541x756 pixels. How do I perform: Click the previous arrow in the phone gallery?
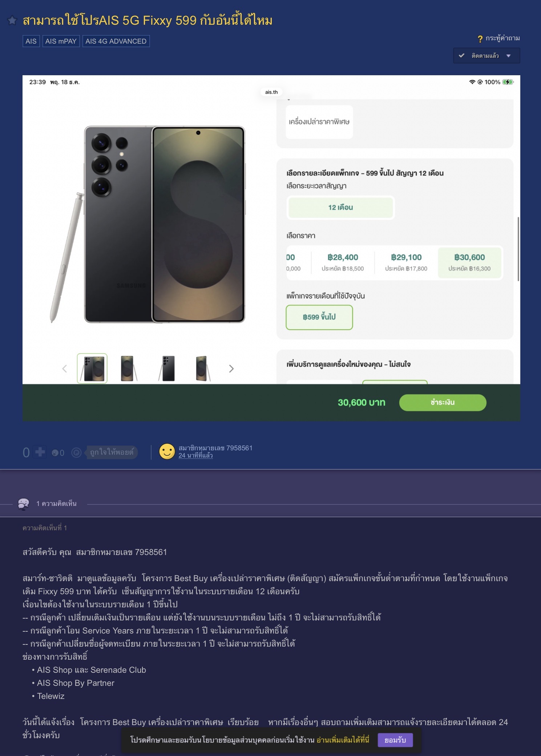[x=65, y=369]
